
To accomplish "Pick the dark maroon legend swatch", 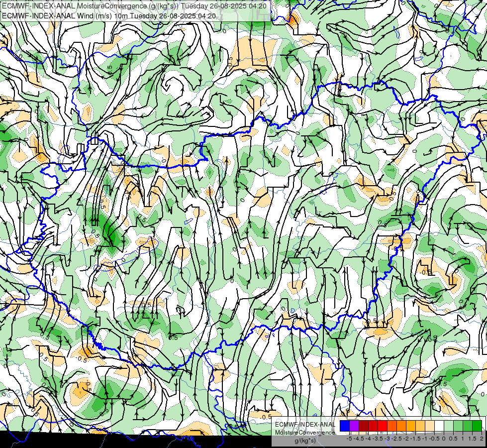I will 364,426.
